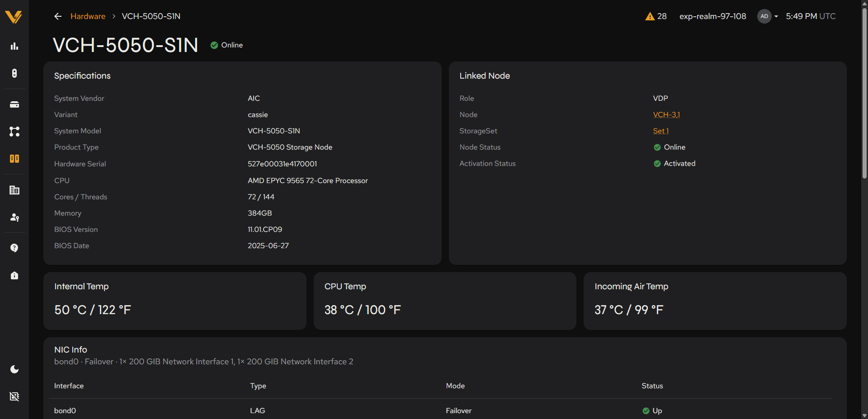Click the crossed-out screen icon at sidebar bottom
Viewport: 868px width, 419px height.
pos(14,396)
